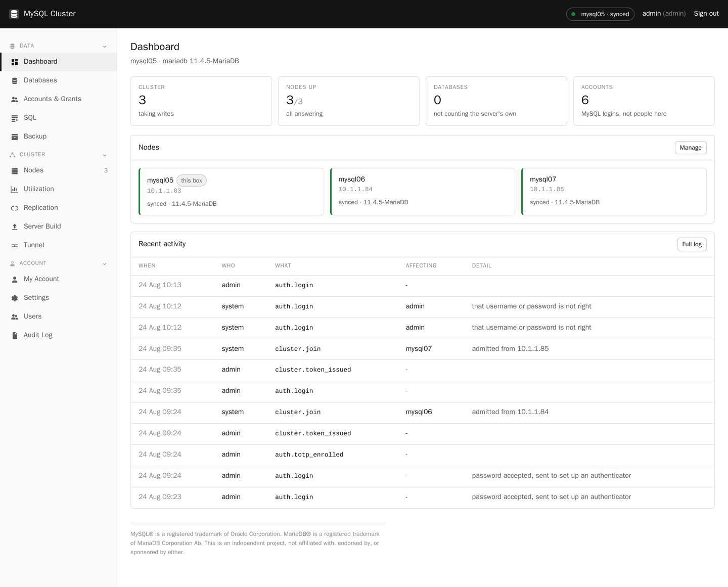
Task: Click the CLUSTER stat card
Action: click(x=201, y=101)
